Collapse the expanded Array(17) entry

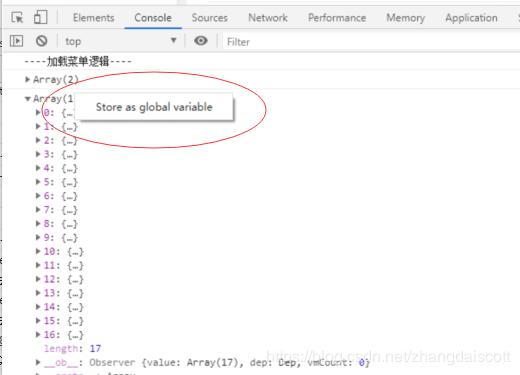pyautogui.click(x=28, y=98)
